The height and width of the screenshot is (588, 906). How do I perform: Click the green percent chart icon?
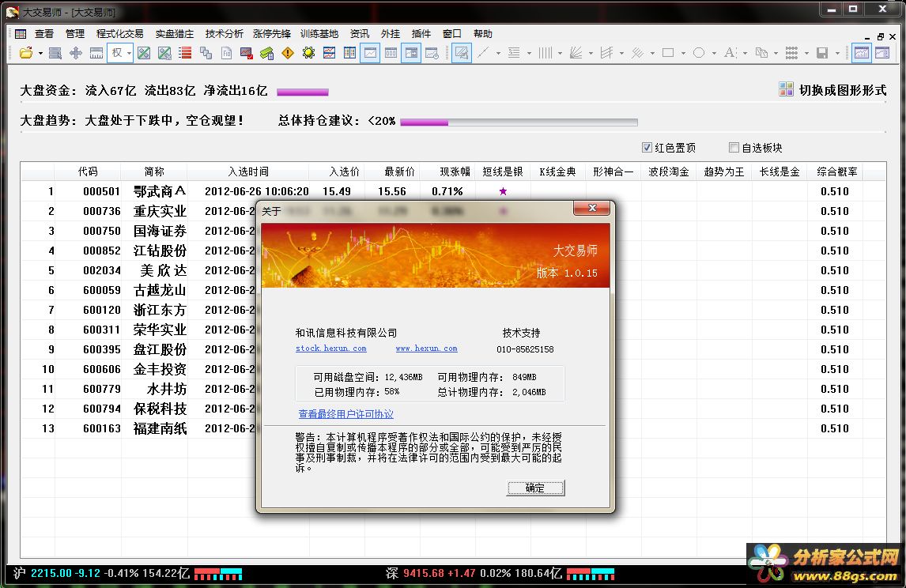coord(144,53)
